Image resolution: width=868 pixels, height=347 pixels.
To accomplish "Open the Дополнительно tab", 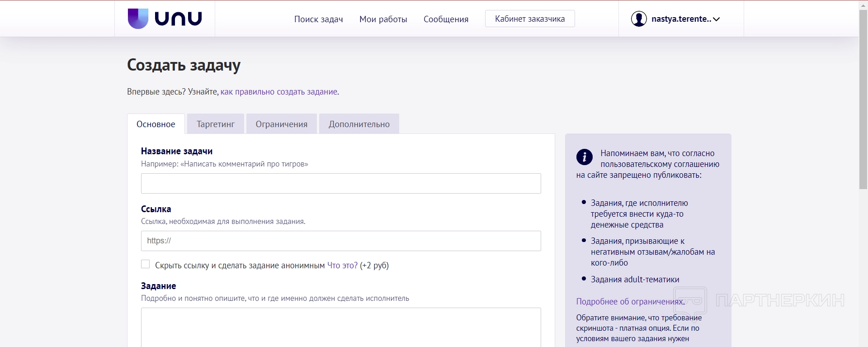I will [x=359, y=124].
